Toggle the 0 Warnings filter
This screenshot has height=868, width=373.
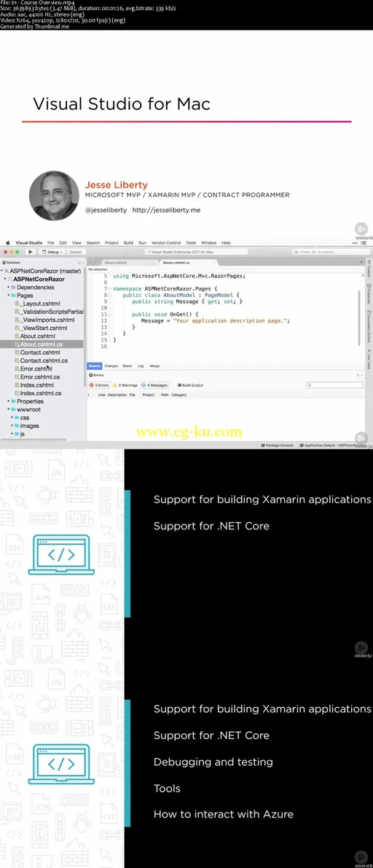125,384
